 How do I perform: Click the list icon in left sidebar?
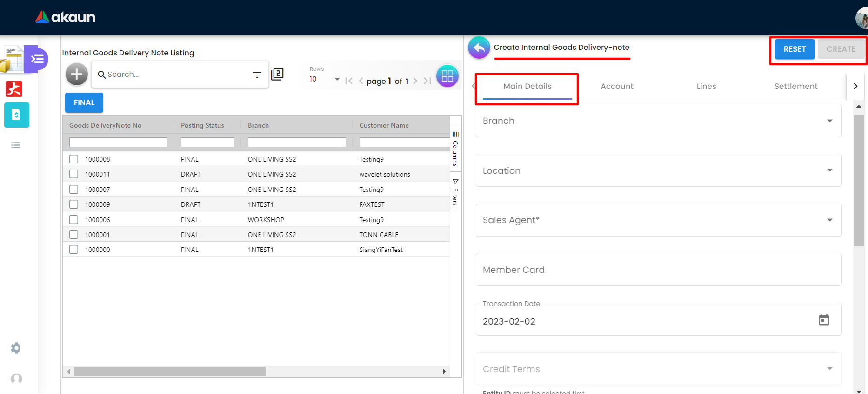(15, 145)
